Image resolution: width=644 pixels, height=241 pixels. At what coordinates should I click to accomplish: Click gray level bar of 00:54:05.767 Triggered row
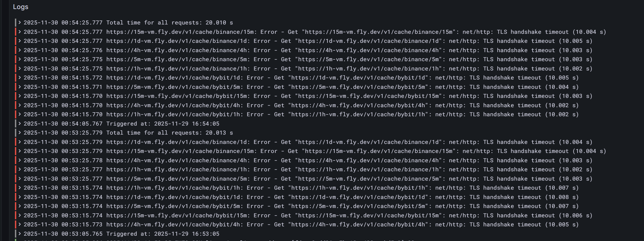15,124
